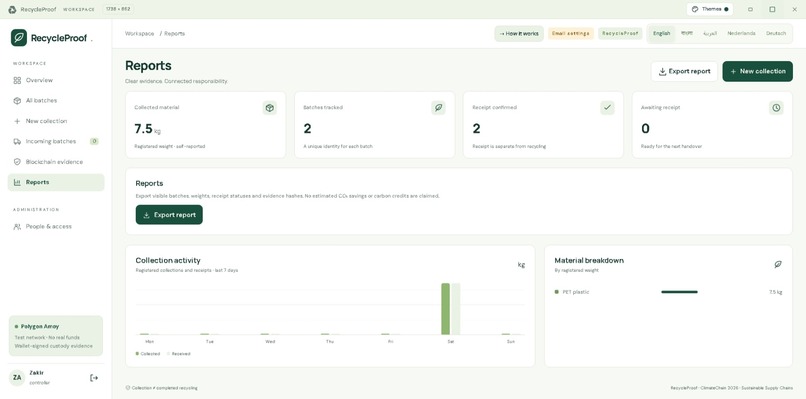The height and width of the screenshot is (399, 806).
Task: Click the People & access users icon
Action: (17, 226)
